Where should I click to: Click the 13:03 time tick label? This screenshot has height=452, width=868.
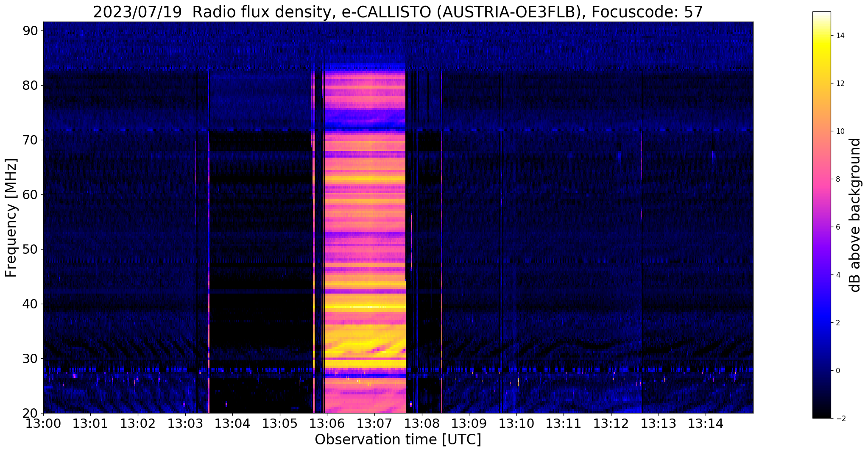click(185, 423)
